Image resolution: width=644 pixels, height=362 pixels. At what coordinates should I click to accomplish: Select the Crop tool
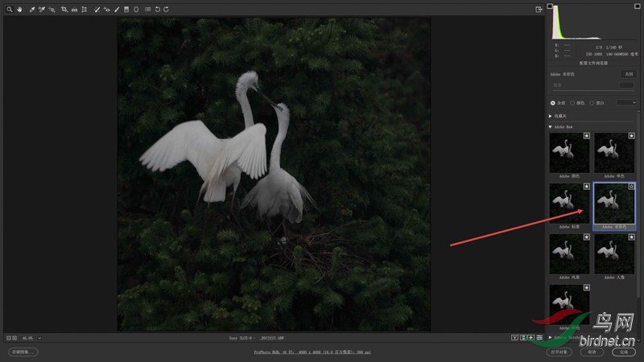(64, 9)
